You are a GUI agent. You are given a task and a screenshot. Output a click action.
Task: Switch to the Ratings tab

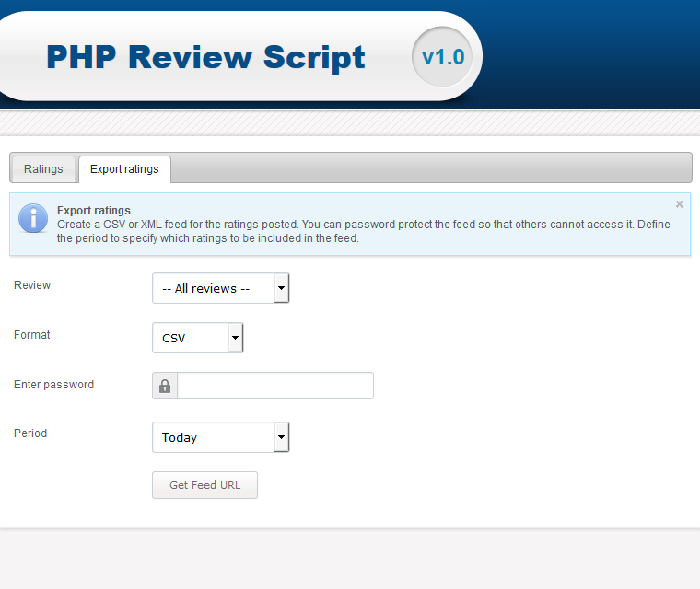[x=43, y=169]
